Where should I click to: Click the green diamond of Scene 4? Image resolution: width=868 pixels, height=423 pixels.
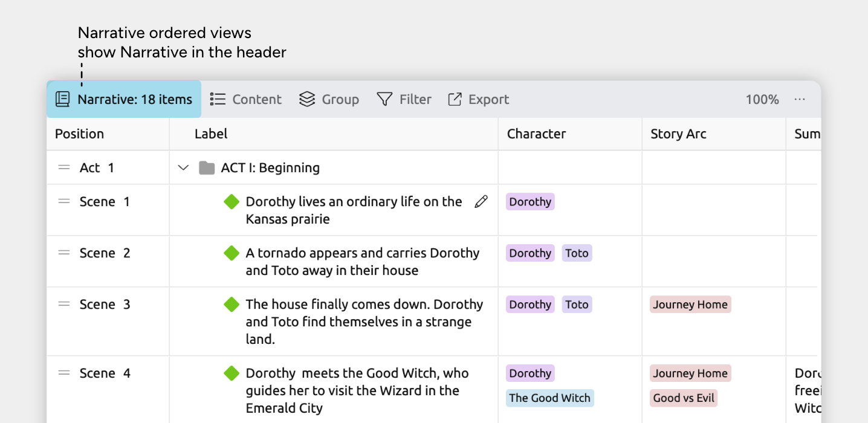point(232,373)
